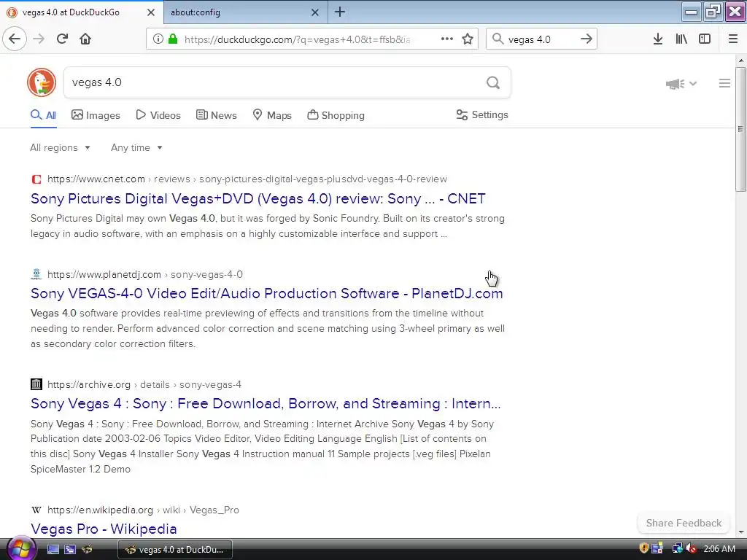Image resolution: width=747 pixels, height=560 pixels.
Task: Open the Library menu icon
Action: pyautogui.click(x=681, y=39)
